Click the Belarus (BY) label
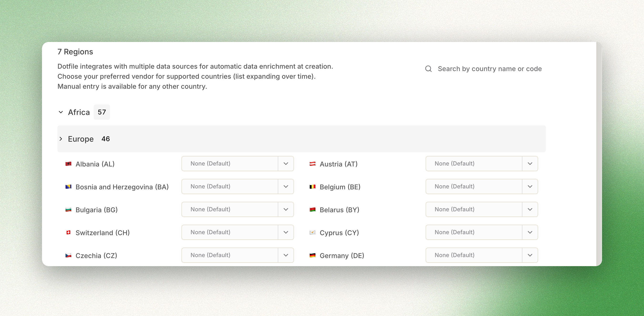The height and width of the screenshot is (316, 644). click(339, 210)
